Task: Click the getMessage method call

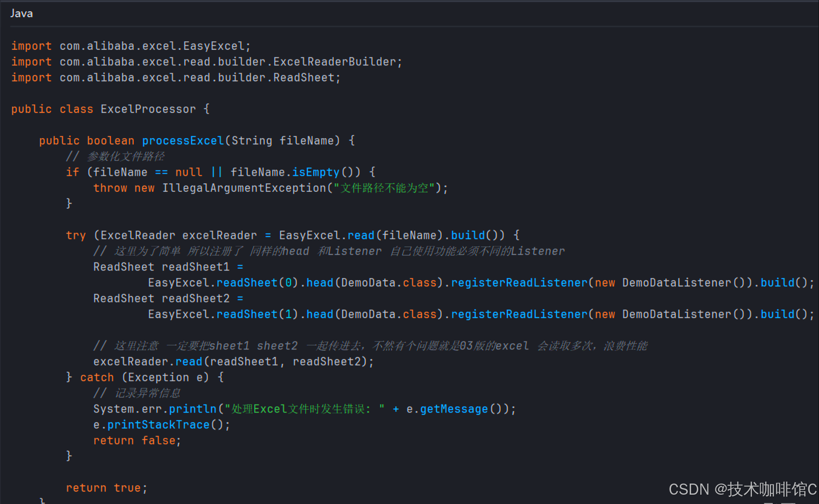Action: 454,409
